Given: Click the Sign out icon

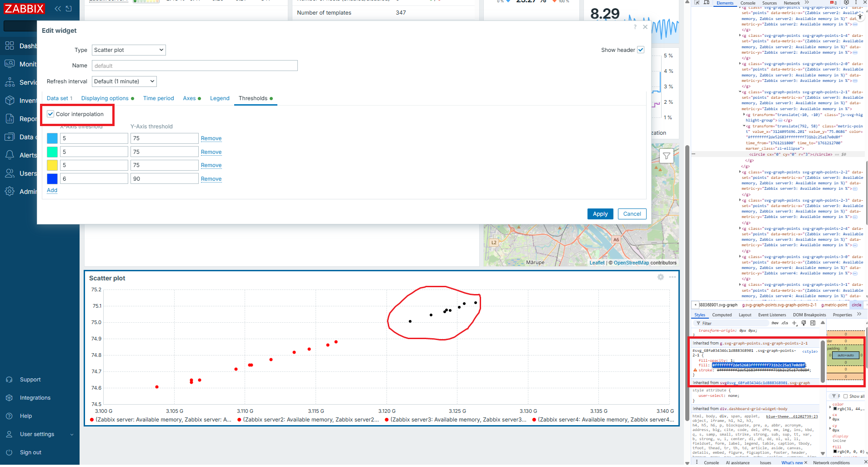Looking at the screenshot, I should pyautogui.click(x=9, y=452).
